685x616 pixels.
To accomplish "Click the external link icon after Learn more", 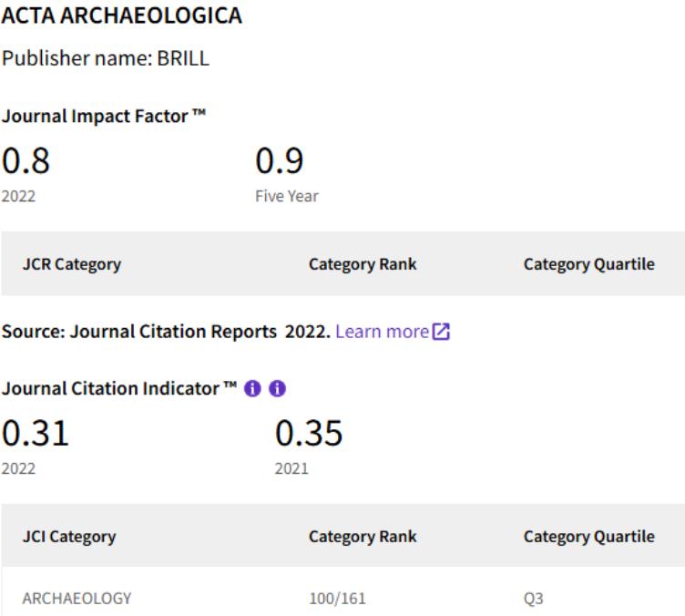I will tap(441, 332).
